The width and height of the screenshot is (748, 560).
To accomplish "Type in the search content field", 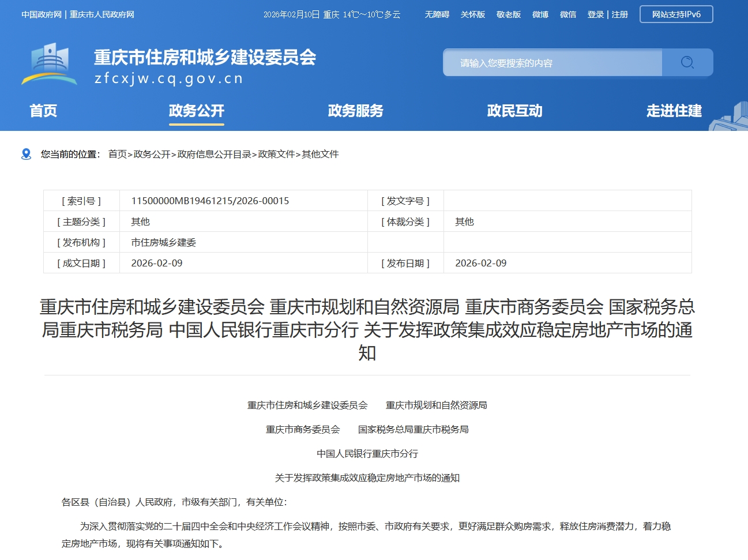I will [x=552, y=63].
